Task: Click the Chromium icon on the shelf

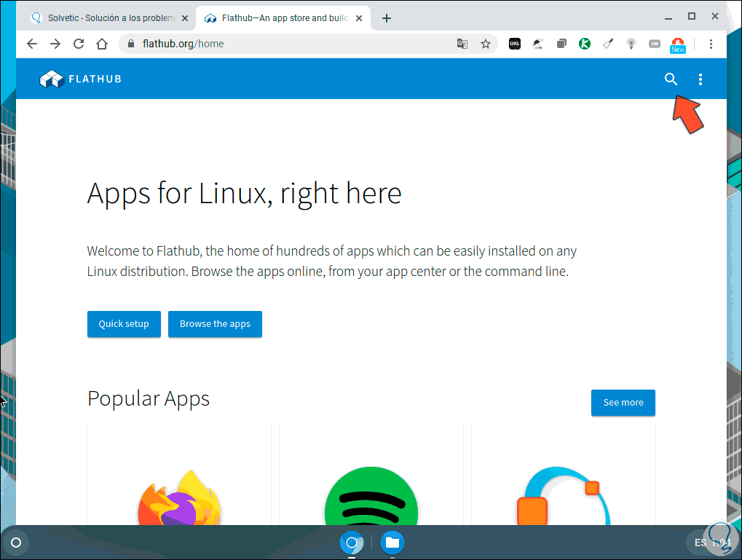Action: coord(352,543)
